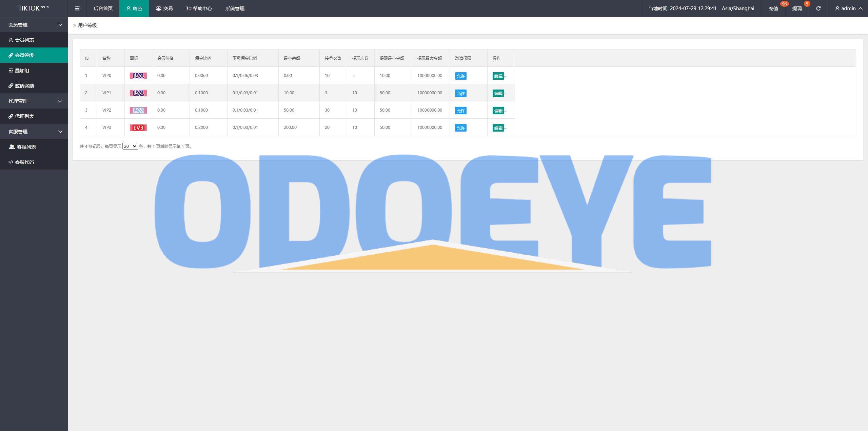
Task: Open the 提现 notifications with badge 5
Action: click(797, 8)
